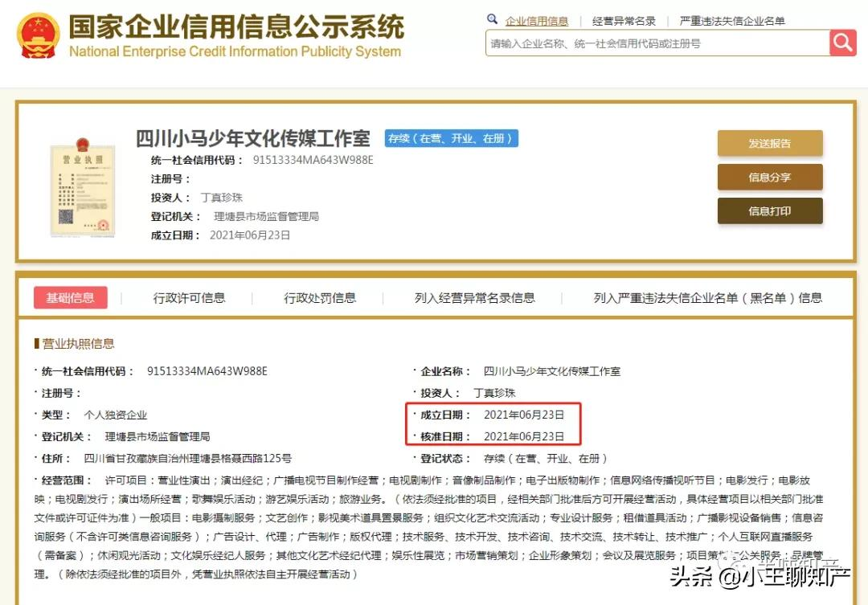
Task: Open the 列入经营异常名录信息 tab
Action: pos(475,298)
